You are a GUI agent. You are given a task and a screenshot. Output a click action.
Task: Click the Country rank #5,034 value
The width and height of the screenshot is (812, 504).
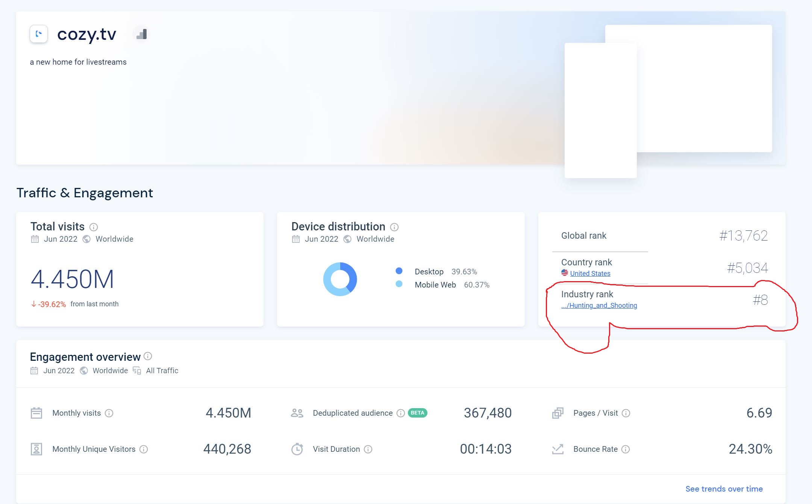click(747, 268)
